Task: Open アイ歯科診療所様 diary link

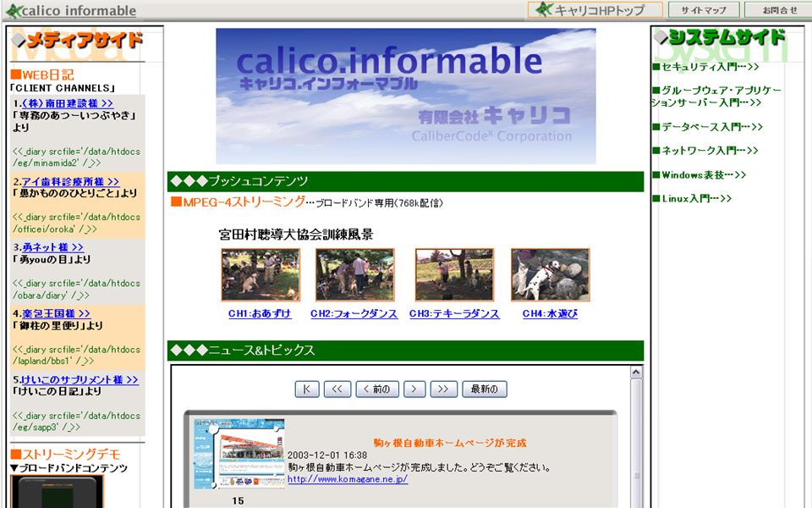Action: click(x=70, y=181)
